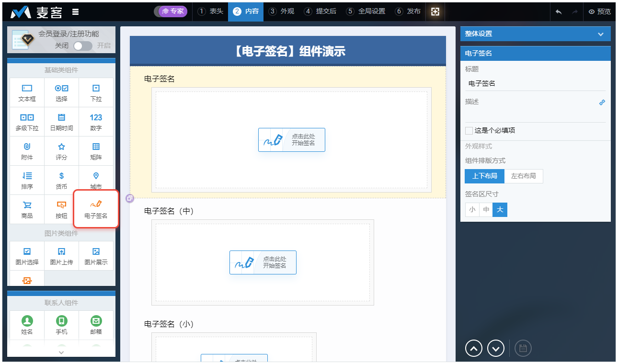Switch to the 内容 step tab
Viewport: 618px width, 364px height.
coord(246,11)
